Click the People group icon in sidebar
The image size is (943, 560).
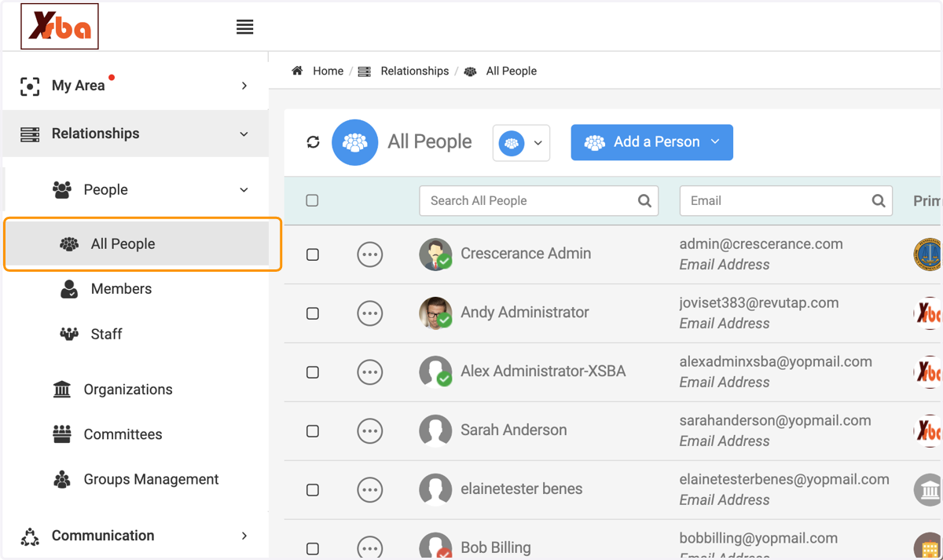pos(62,189)
